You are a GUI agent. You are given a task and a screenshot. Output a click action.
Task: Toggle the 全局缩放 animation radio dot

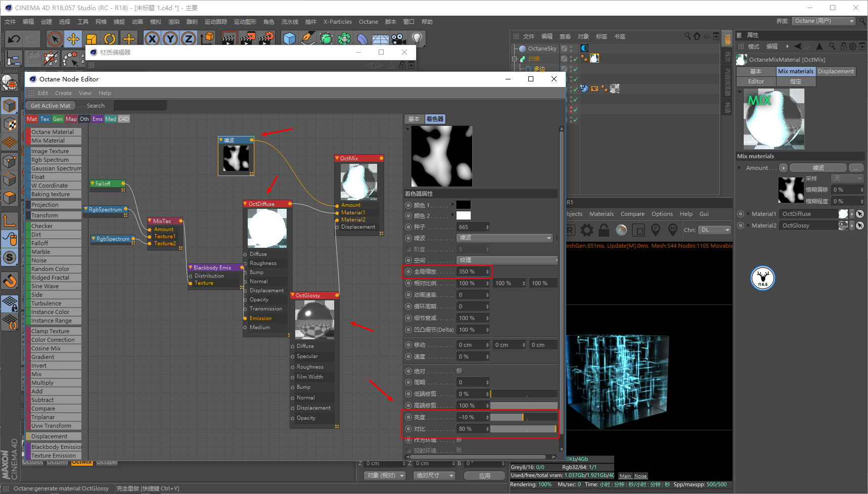point(409,272)
